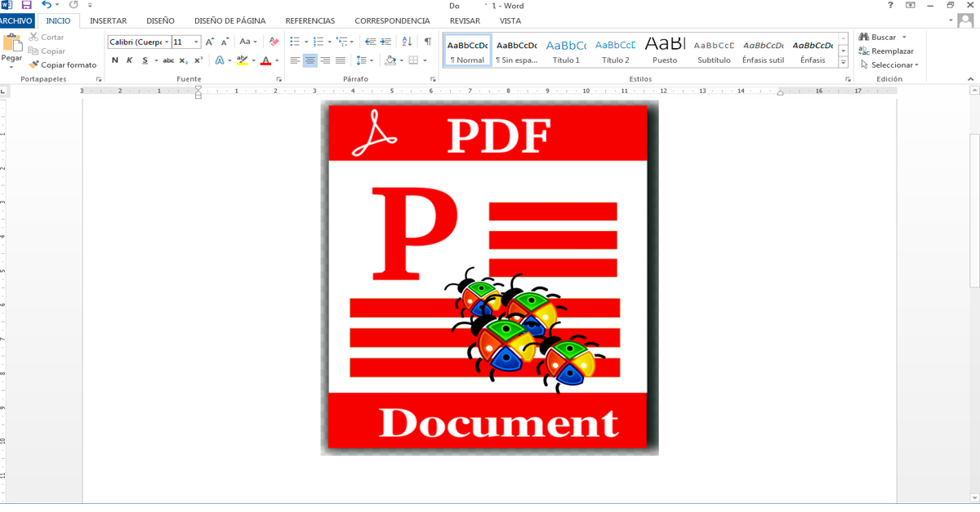The height and width of the screenshot is (512, 980).
Task: Switch to the DISEÑO DE PÁGINA tab
Action: 229,20
